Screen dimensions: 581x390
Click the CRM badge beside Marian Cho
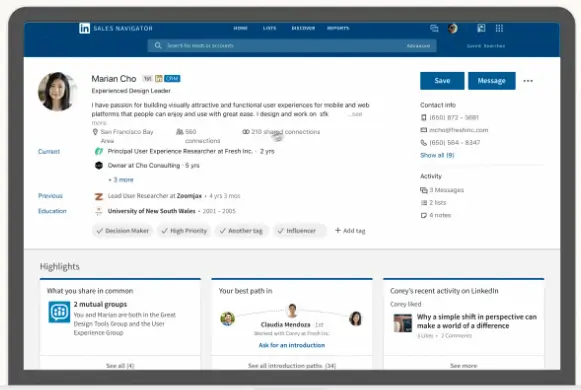(x=172, y=79)
